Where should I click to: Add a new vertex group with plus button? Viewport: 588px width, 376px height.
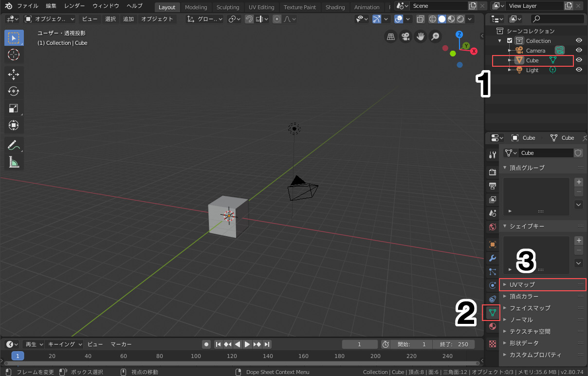coord(579,182)
